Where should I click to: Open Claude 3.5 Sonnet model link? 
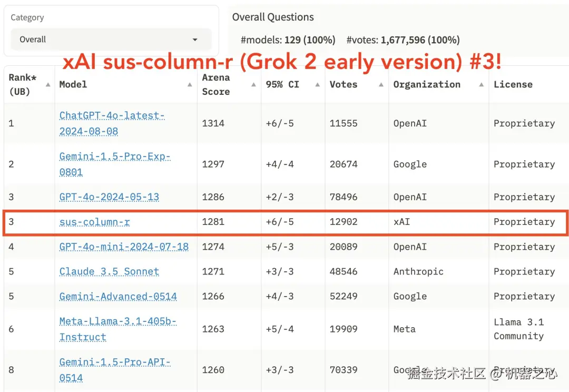(x=109, y=271)
